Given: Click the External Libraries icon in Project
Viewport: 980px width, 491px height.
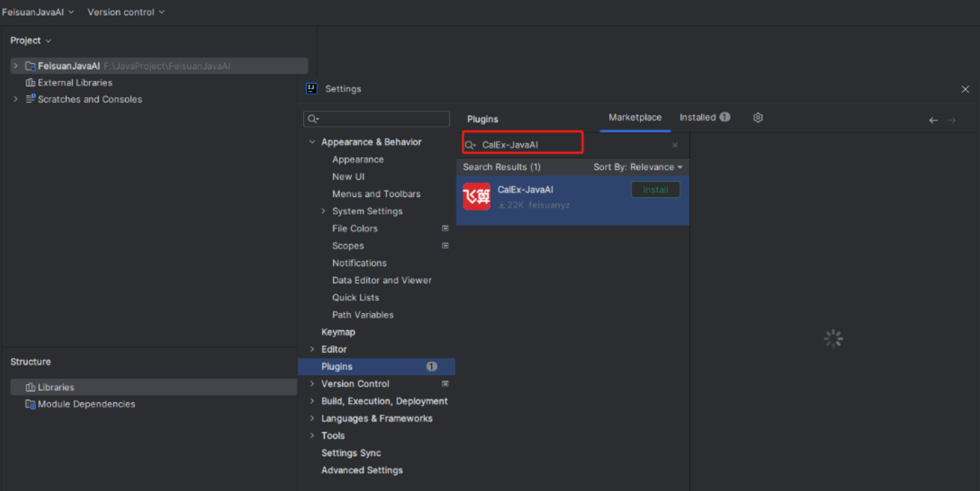Looking at the screenshot, I should [x=30, y=83].
